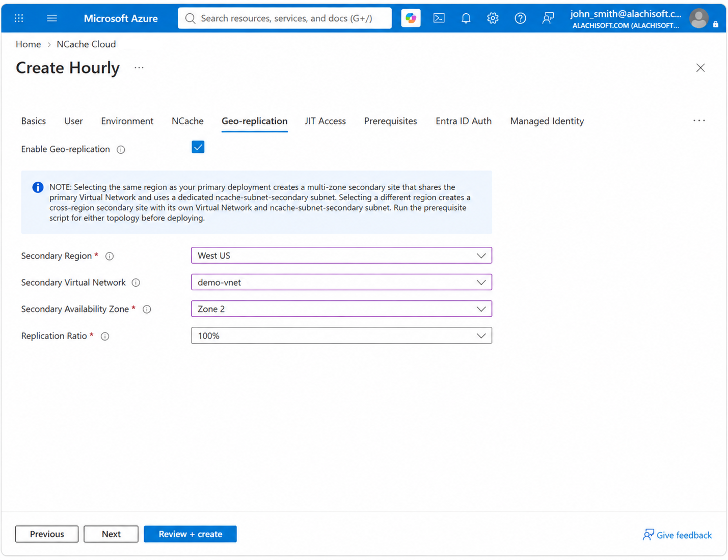Switch to the Prerequisites tab
The height and width of the screenshot is (560, 728).
pos(391,121)
